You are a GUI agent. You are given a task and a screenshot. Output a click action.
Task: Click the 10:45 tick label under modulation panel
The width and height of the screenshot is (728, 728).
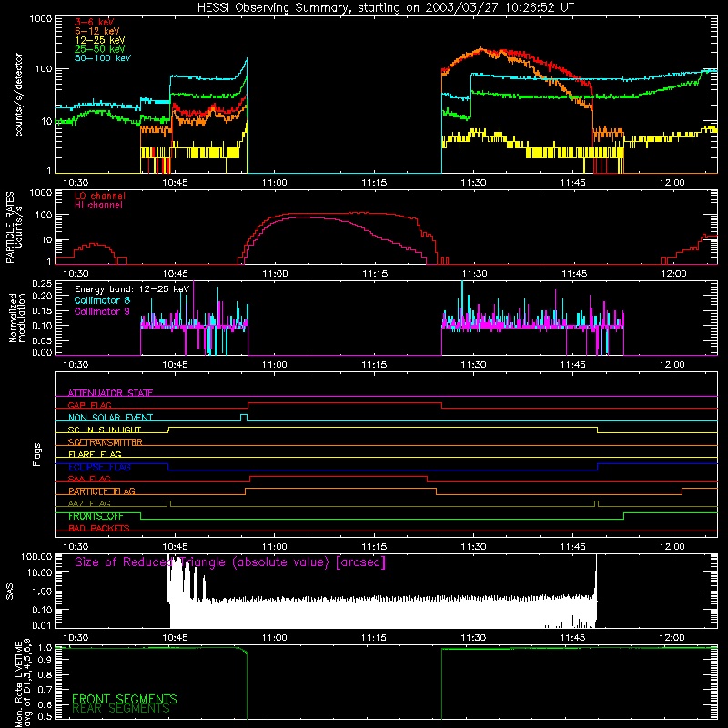pyautogui.click(x=175, y=365)
